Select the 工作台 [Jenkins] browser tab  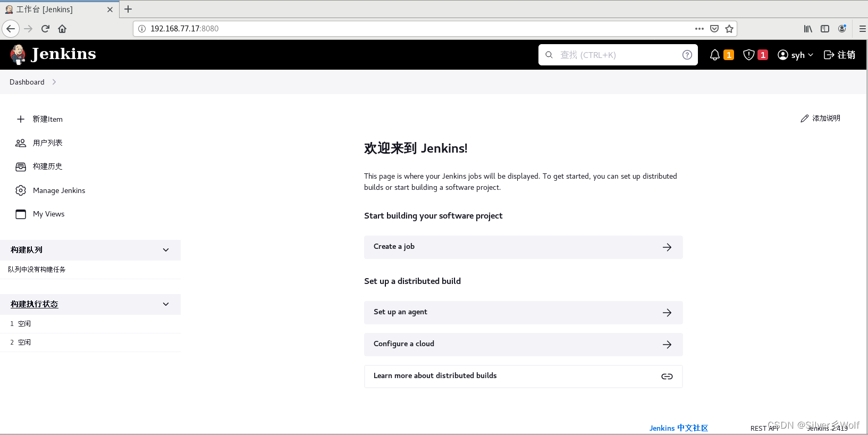coord(58,10)
